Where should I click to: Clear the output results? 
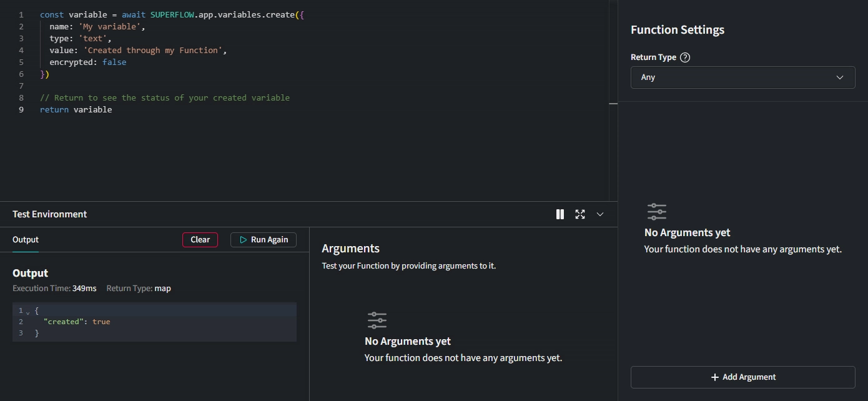pyautogui.click(x=200, y=240)
